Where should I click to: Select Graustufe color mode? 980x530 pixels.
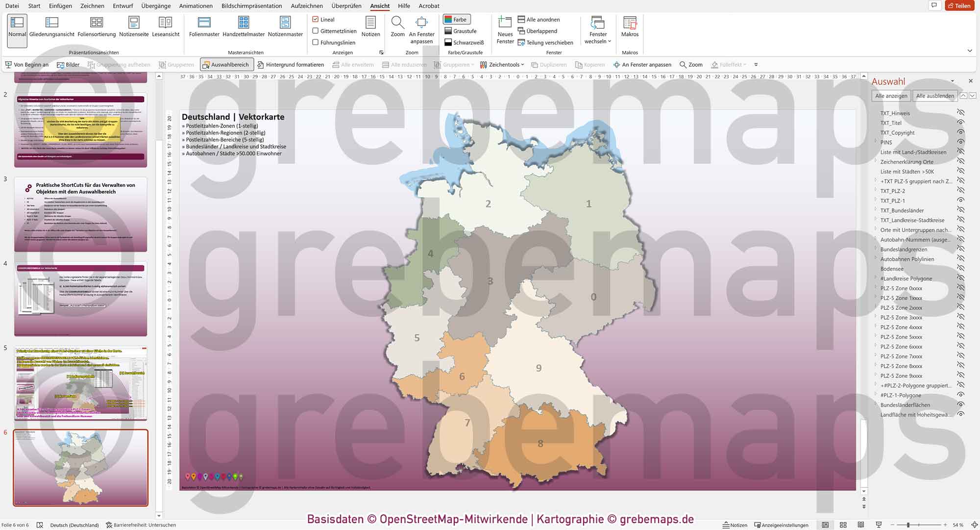click(x=461, y=30)
